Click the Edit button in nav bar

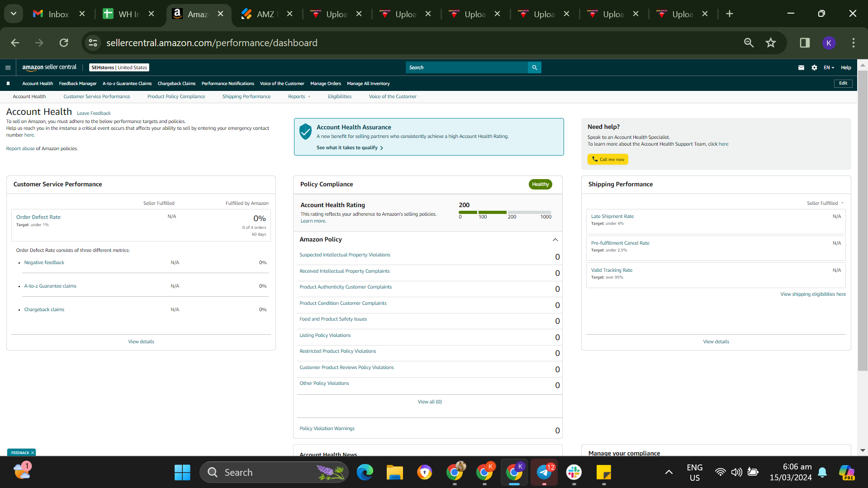[843, 83]
